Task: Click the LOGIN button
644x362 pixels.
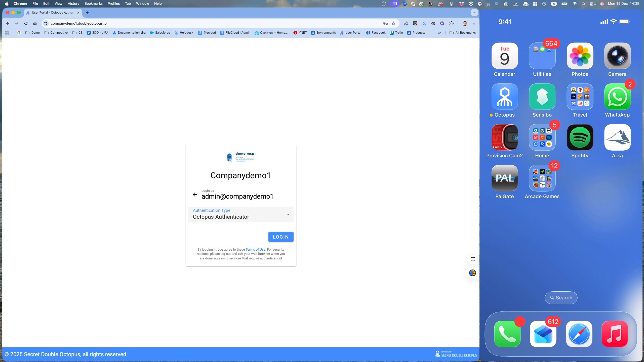Action: tap(280, 237)
